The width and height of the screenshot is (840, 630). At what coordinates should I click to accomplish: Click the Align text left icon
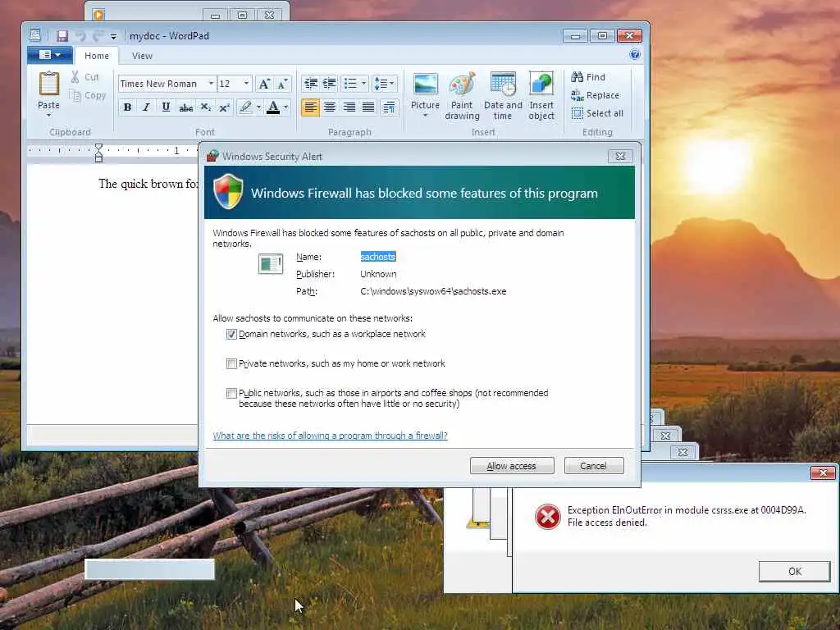click(311, 107)
